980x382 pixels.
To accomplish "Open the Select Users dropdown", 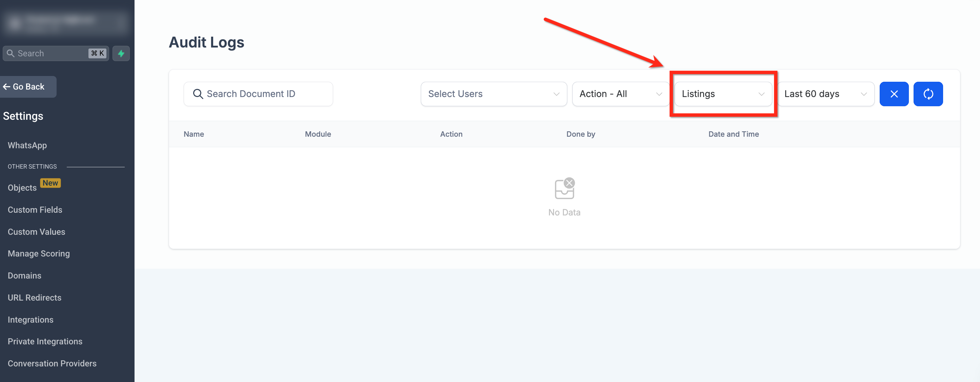I will [493, 94].
